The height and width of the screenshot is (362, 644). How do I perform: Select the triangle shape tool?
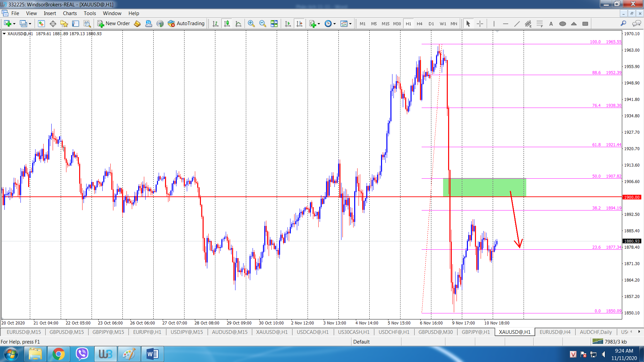pos(574,23)
